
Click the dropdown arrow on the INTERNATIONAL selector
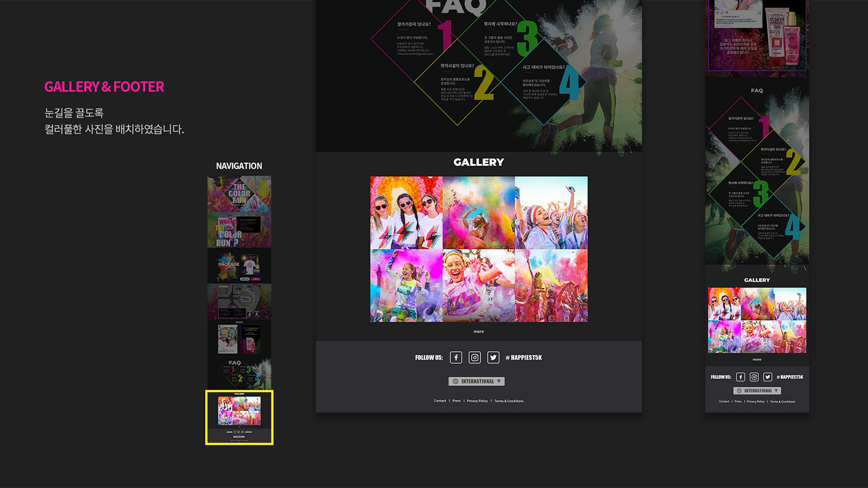pyautogui.click(x=500, y=381)
